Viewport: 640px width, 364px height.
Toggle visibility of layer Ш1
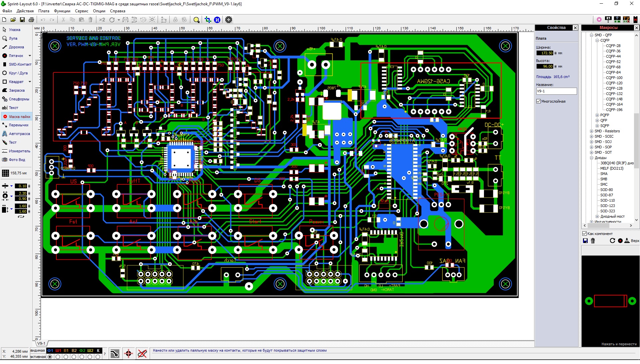pyautogui.click(x=58, y=350)
